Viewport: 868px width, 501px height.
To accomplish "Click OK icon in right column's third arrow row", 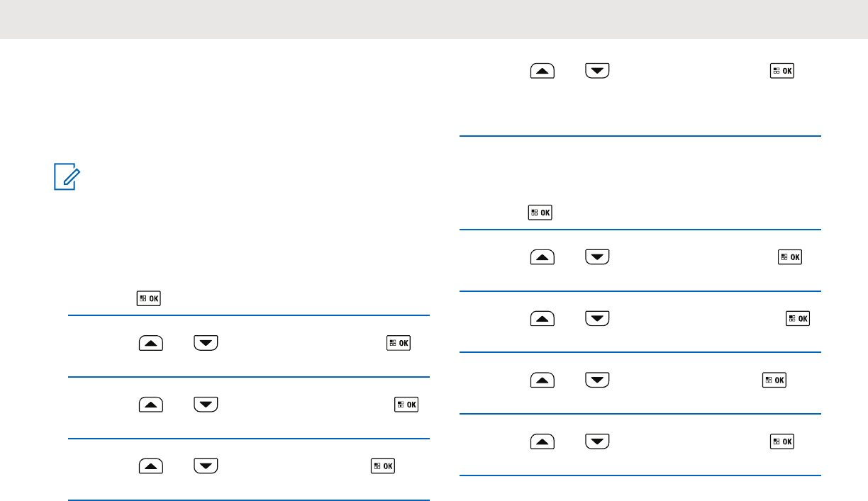I will point(799,318).
